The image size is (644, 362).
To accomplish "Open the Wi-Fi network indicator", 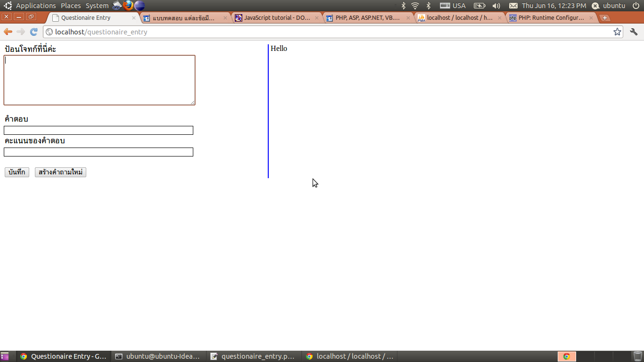I will (x=415, y=6).
